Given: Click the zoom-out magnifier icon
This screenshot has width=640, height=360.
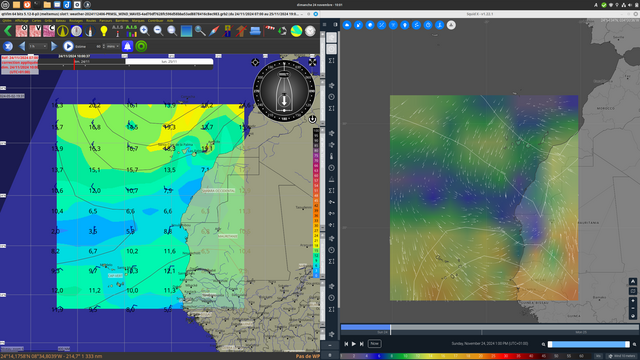Looking at the screenshot, I should click(x=158, y=31).
